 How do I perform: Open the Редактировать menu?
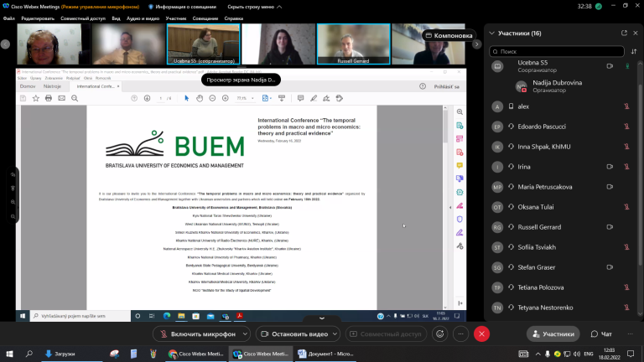(x=38, y=18)
